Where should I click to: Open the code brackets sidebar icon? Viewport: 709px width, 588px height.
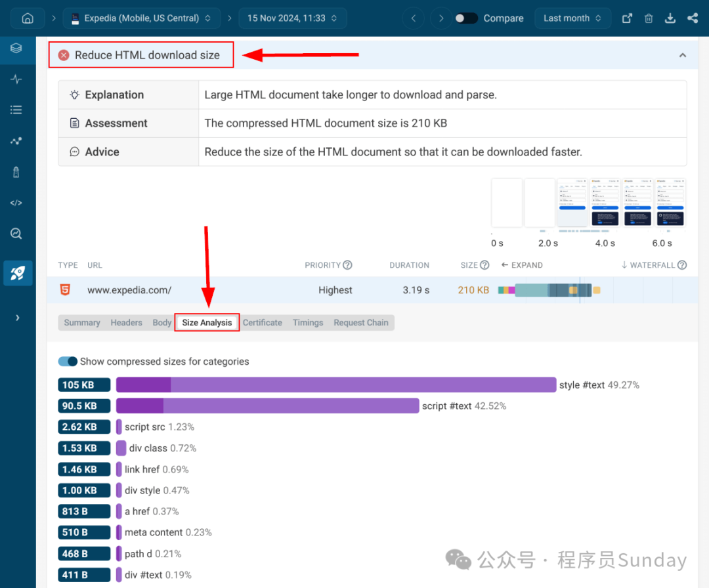(x=16, y=203)
